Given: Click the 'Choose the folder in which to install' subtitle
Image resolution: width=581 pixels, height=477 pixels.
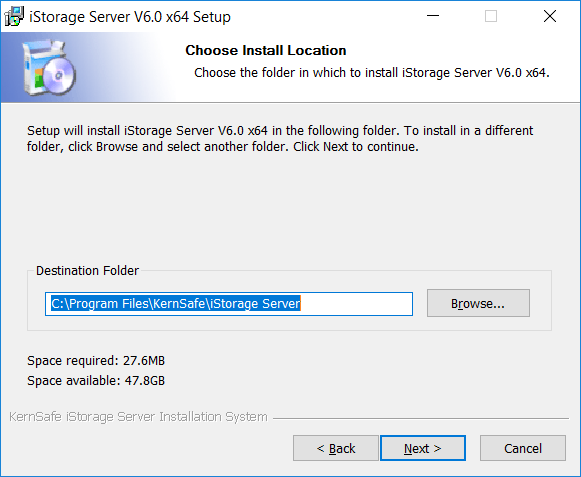Looking at the screenshot, I should click(x=372, y=73).
